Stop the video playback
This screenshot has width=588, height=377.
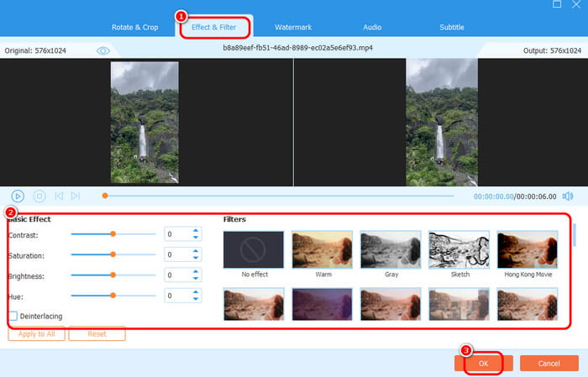point(39,196)
